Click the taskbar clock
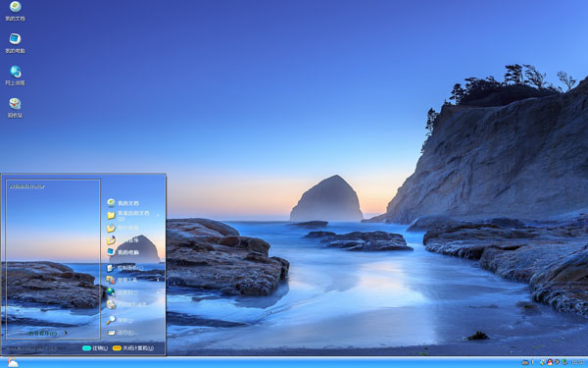Viewport: 588px width, 368px height. (x=578, y=362)
